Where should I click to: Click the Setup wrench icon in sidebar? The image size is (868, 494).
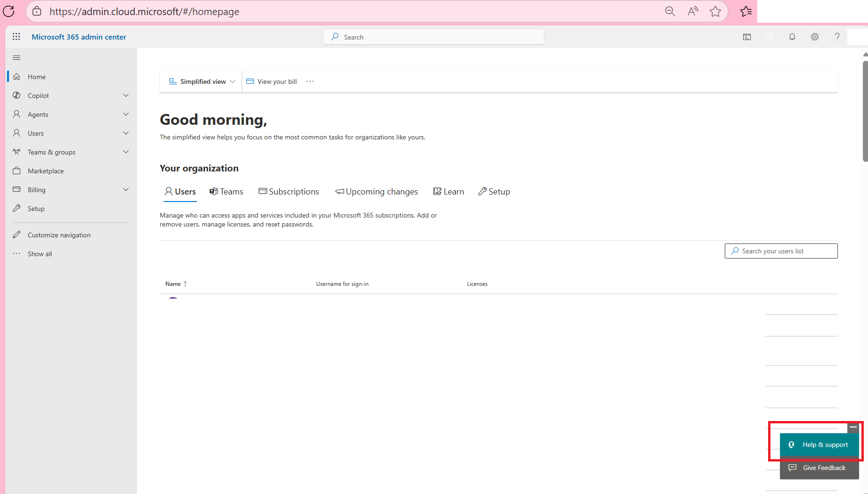[16, 208]
